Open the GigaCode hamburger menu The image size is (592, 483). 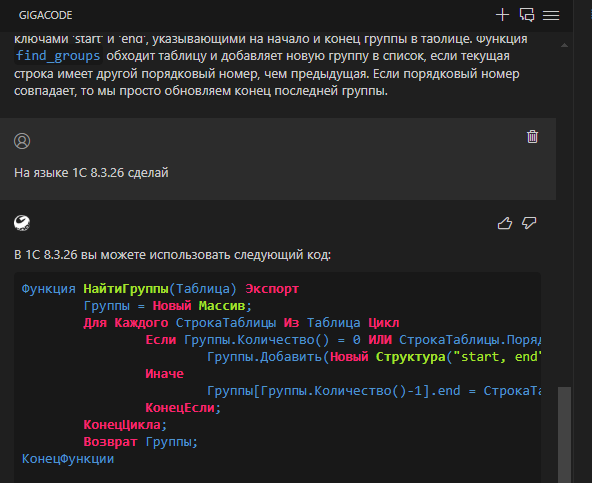pyautogui.click(x=551, y=15)
